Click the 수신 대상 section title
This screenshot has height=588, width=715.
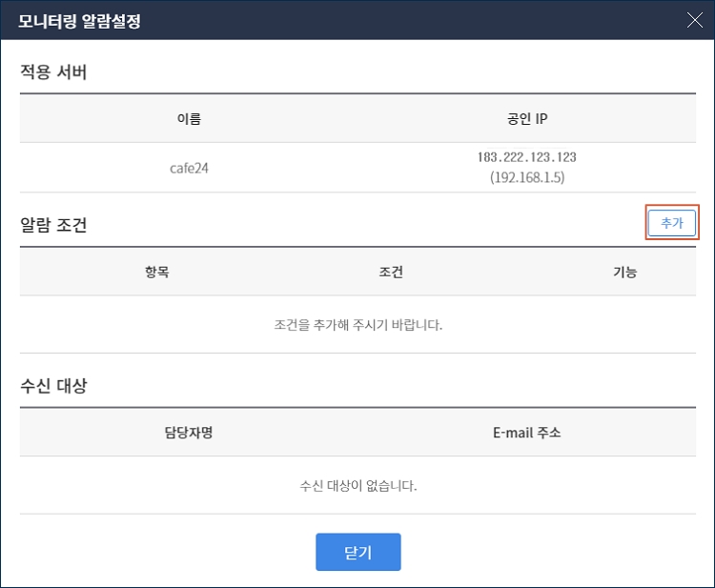tap(53, 386)
